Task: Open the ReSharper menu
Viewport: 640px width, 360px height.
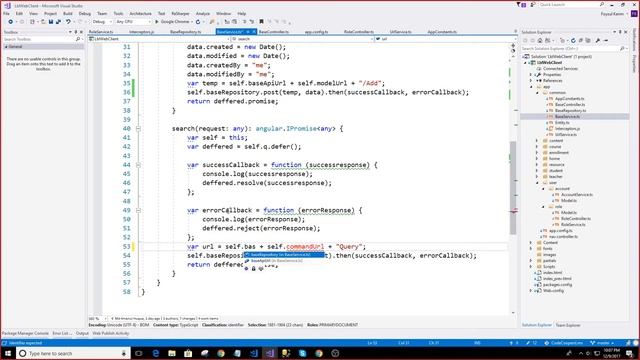Action: 180,13
